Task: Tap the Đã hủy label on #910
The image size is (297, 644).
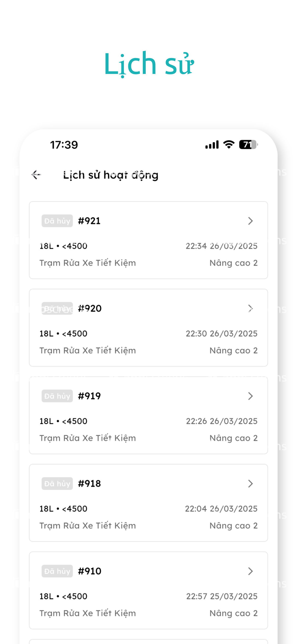Action: coord(57,571)
